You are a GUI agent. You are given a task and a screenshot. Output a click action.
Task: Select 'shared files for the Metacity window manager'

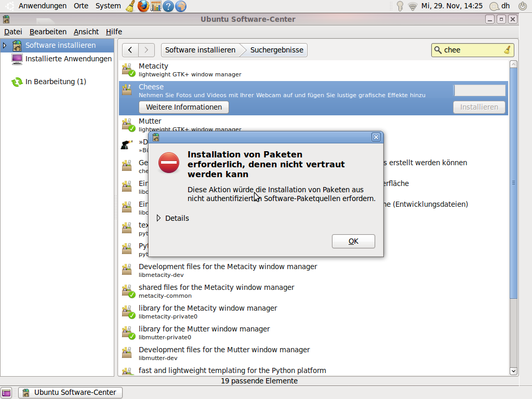click(313, 291)
